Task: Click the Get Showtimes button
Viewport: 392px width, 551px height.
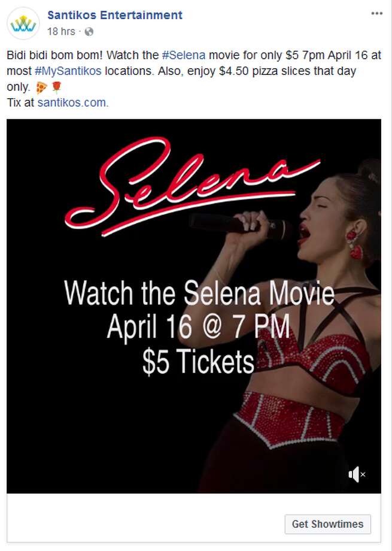Action: pos(328,524)
